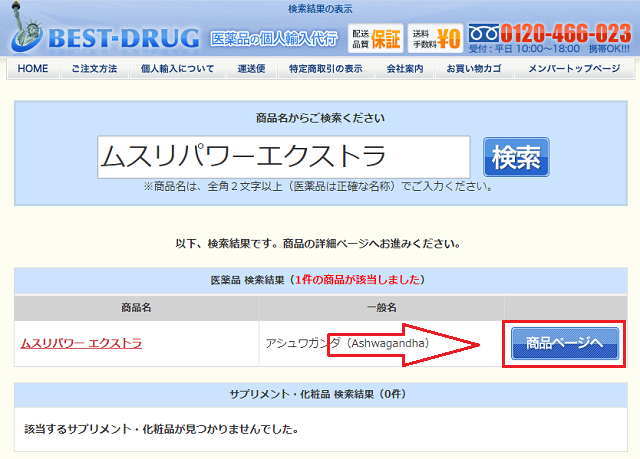Click the BEST-DRUG Statue of Liberty logo
Image resolution: width=640 pixels, height=459 pixels.
click(x=105, y=29)
